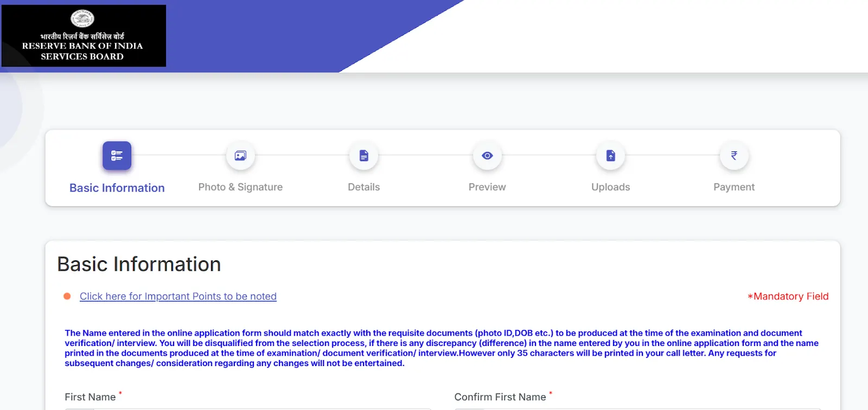Click the orange bullet beside the important points link
Viewport: 868px width, 410px height.
click(x=66, y=296)
